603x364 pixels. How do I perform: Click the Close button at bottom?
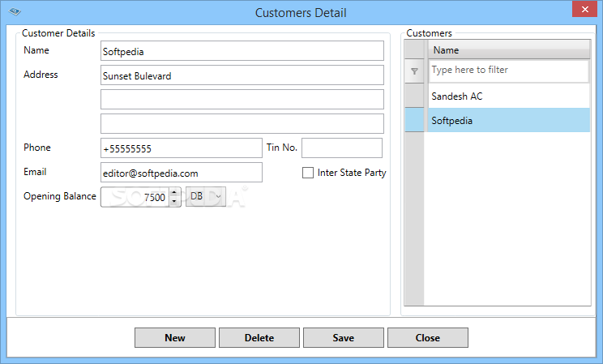point(428,338)
